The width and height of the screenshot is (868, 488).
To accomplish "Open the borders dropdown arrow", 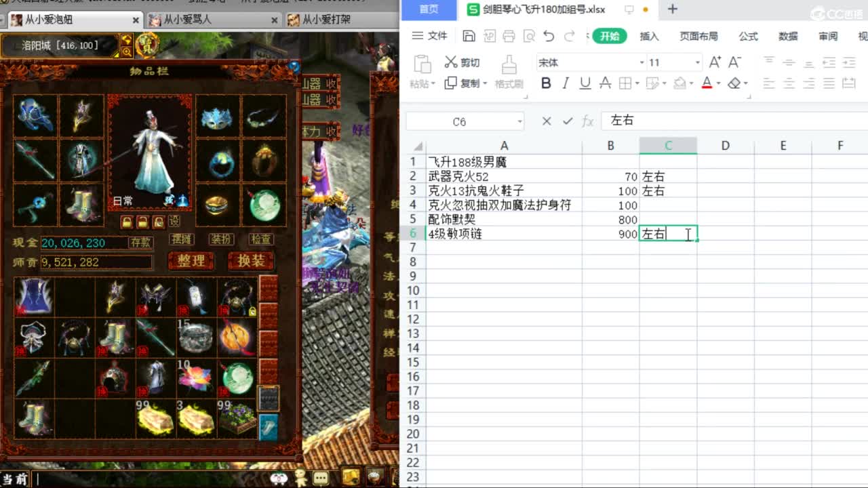I will coord(637,83).
